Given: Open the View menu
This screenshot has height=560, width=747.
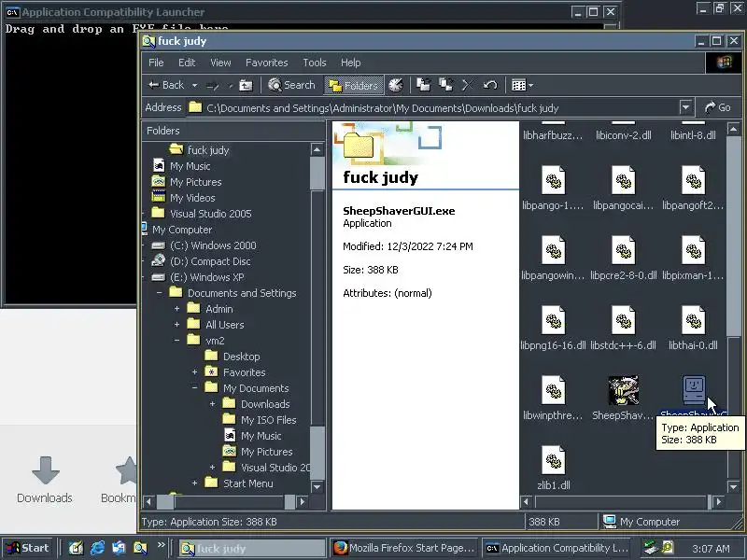Looking at the screenshot, I should 220,63.
